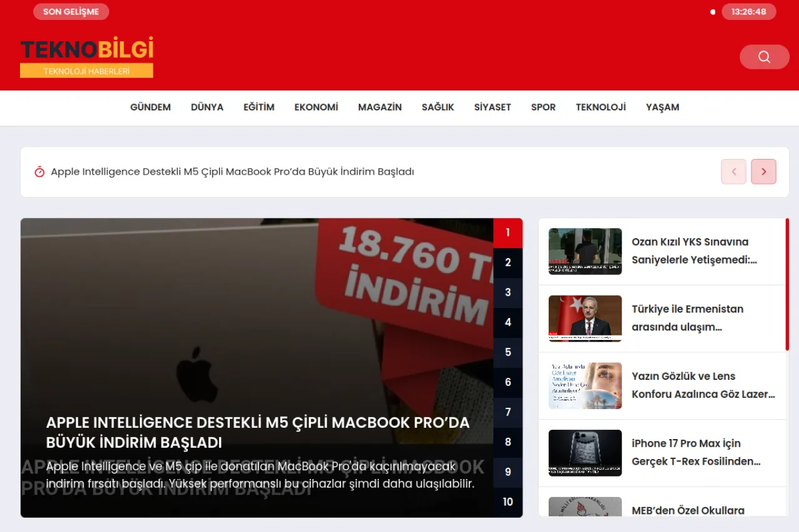Jump to slide 9 in the slider
Image resolution: width=799 pixels, height=532 pixels.
[x=508, y=472]
